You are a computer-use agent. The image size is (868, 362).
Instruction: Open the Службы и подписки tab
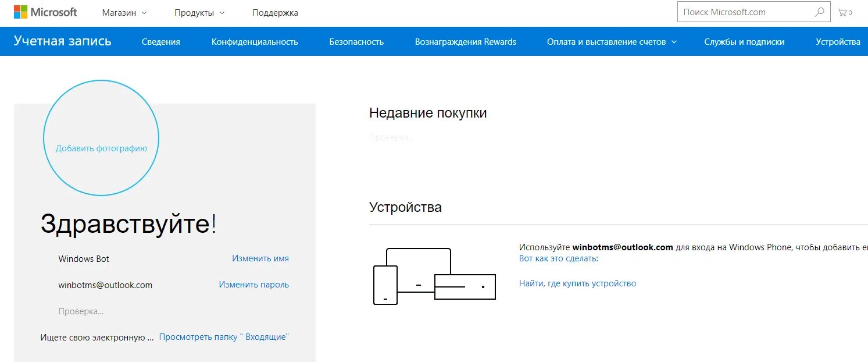pos(744,41)
